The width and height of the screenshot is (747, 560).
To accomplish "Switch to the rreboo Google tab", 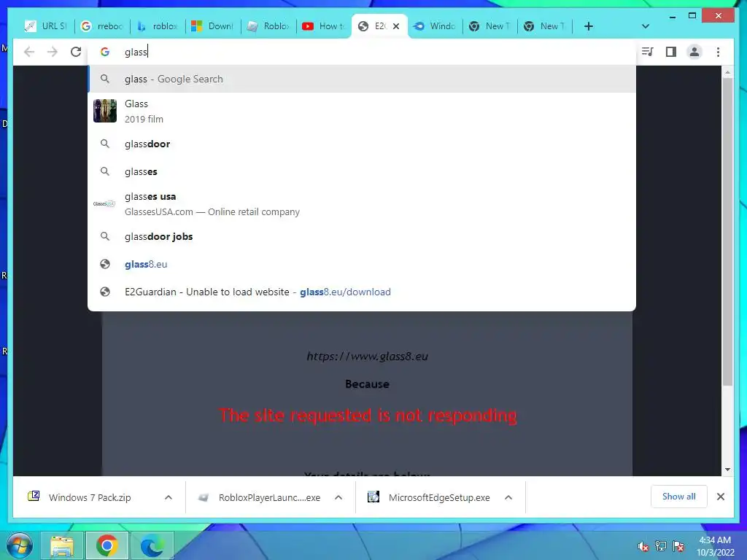I will [102, 26].
